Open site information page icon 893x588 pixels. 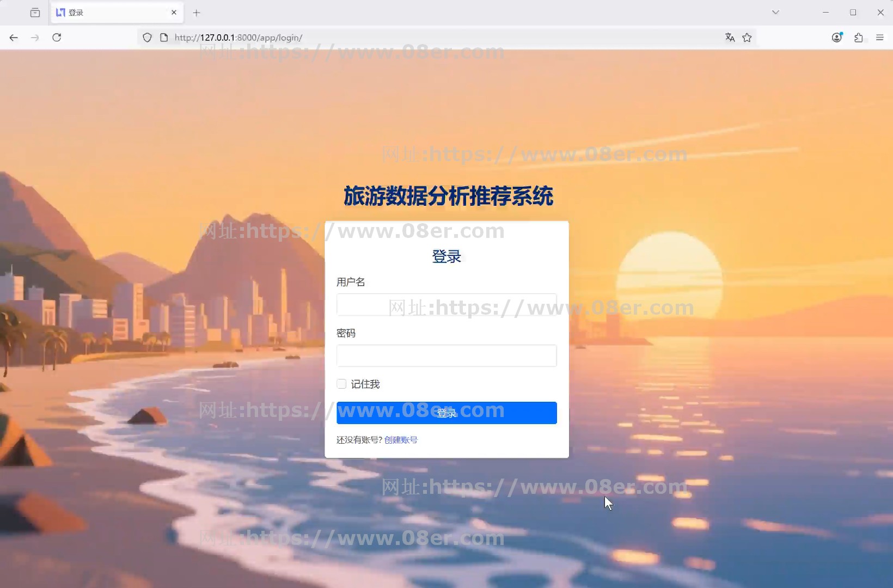[163, 38]
